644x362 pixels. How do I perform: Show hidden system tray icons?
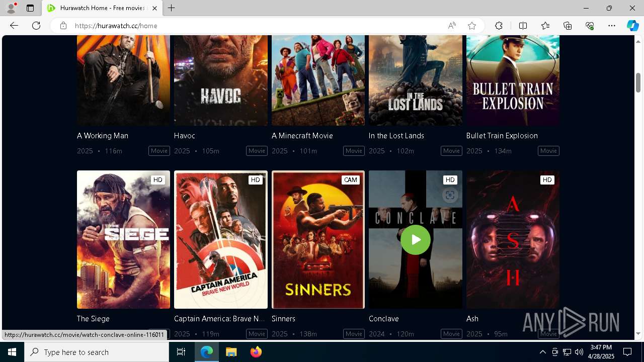point(542,352)
